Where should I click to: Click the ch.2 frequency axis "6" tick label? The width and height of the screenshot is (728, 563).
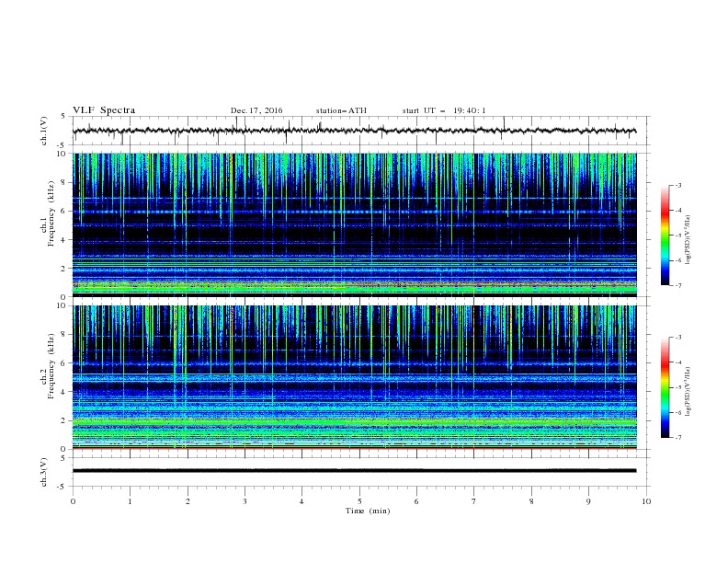click(63, 363)
